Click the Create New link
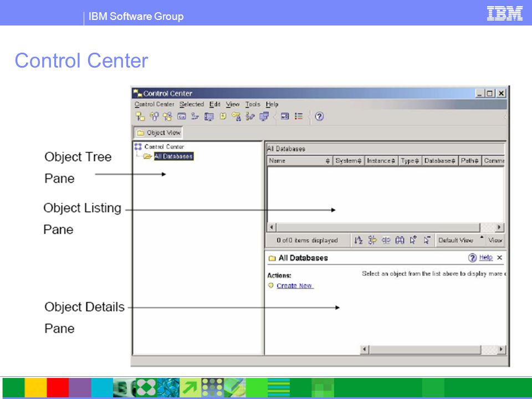The height and width of the screenshot is (399, 532). click(294, 286)
